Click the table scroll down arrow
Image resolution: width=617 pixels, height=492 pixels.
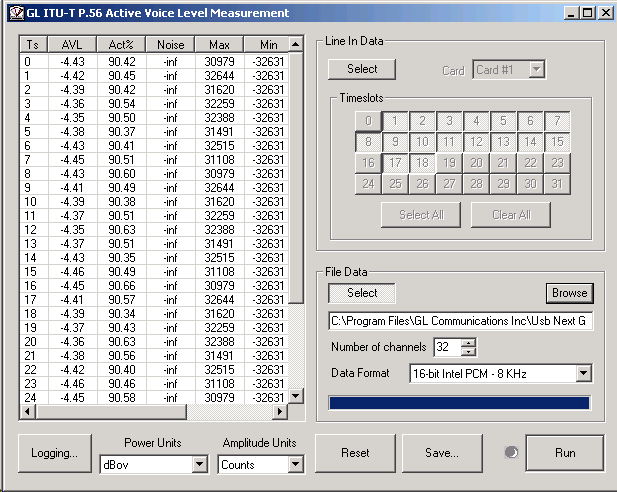(296, 396)
